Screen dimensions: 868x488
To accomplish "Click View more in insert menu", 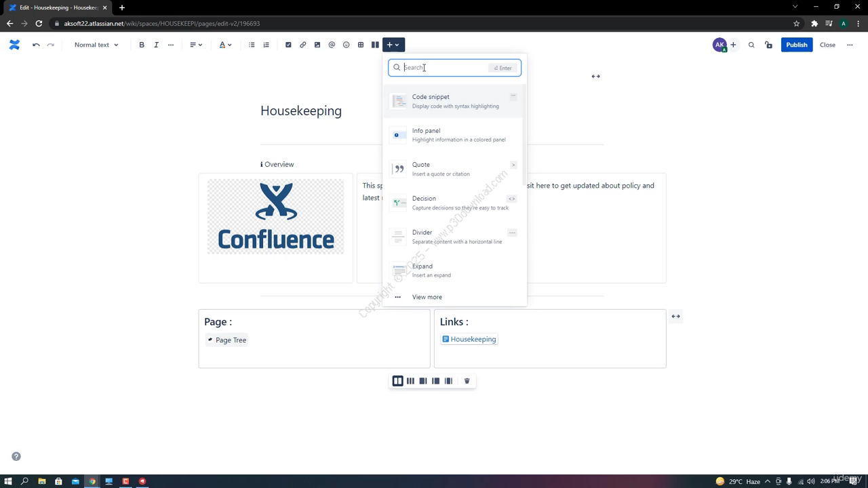I will point(454,297).
